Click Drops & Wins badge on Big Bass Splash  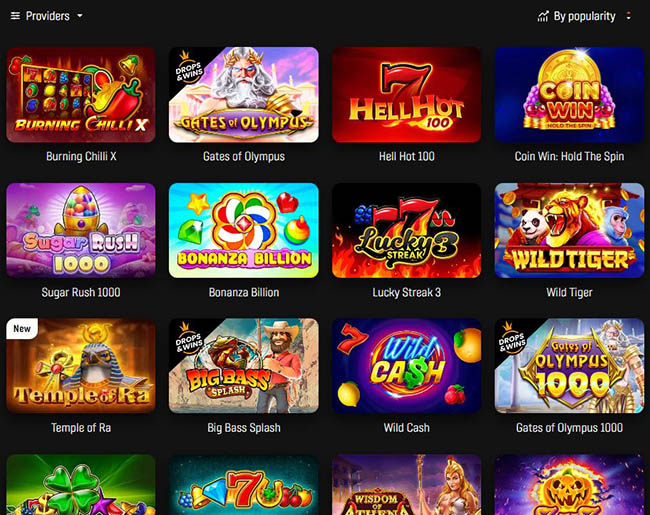click(x=188, y=339)
